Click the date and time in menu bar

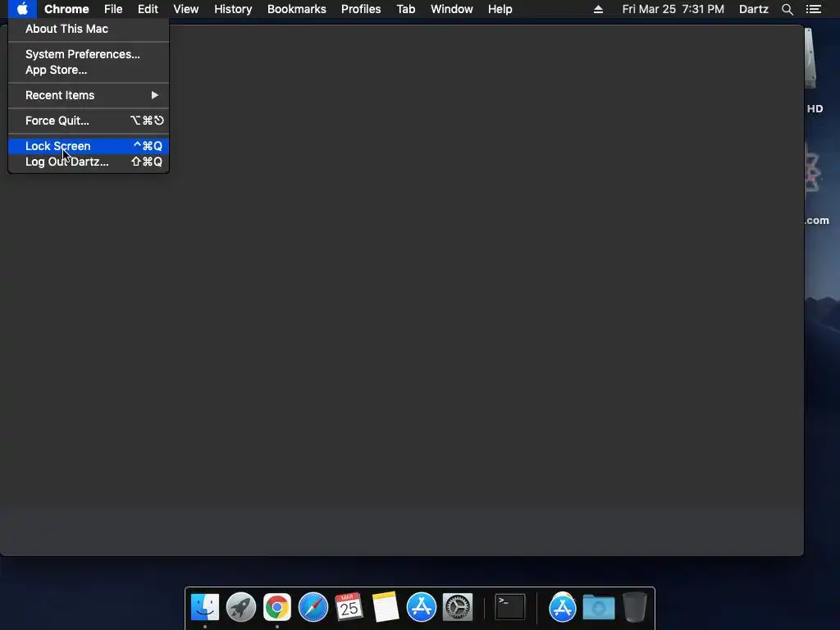tap(673, 9)
